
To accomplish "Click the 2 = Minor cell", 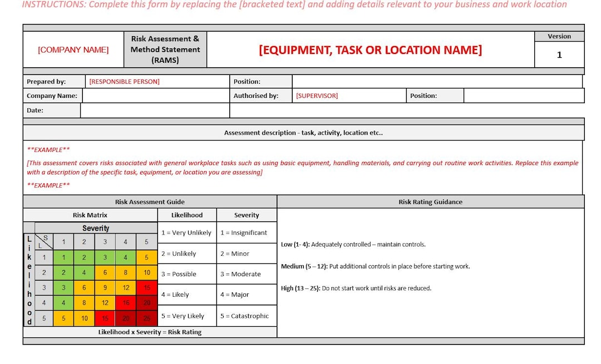I will [247, 253].
